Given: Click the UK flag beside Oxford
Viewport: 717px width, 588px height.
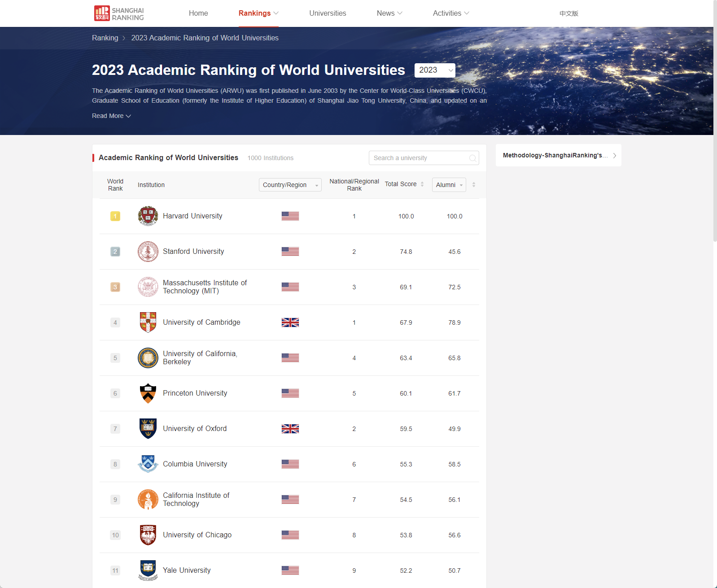Looking at the screenshot, I should click(x=290, y=428).
